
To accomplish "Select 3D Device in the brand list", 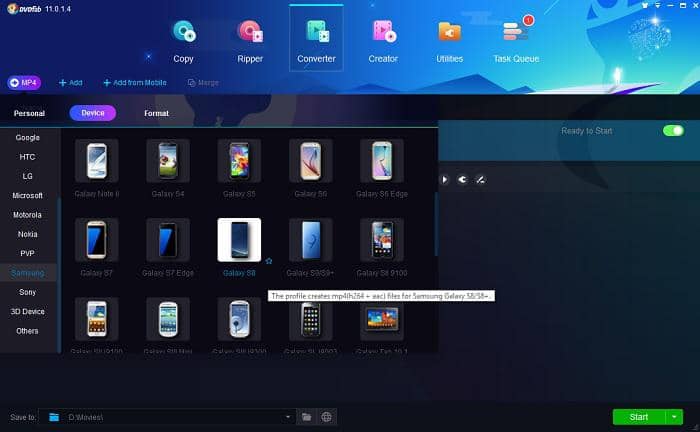I will click(28, 312).
